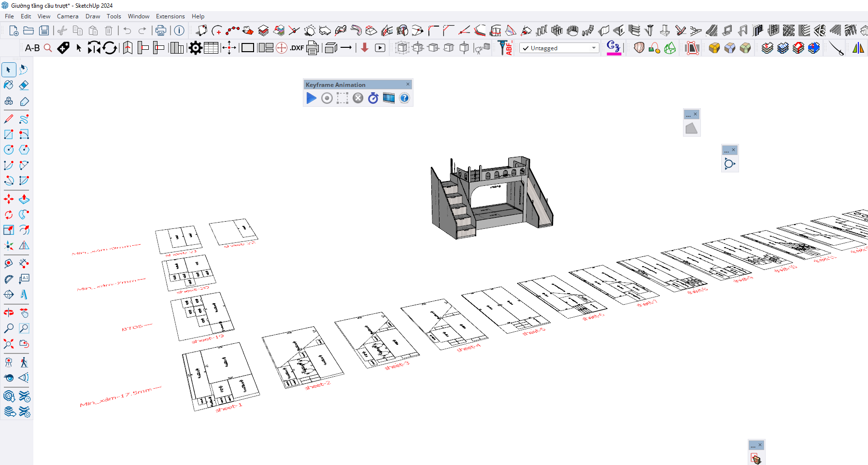Click the Model Info icon
Viewport: 868px width, 465px height.
179,30
